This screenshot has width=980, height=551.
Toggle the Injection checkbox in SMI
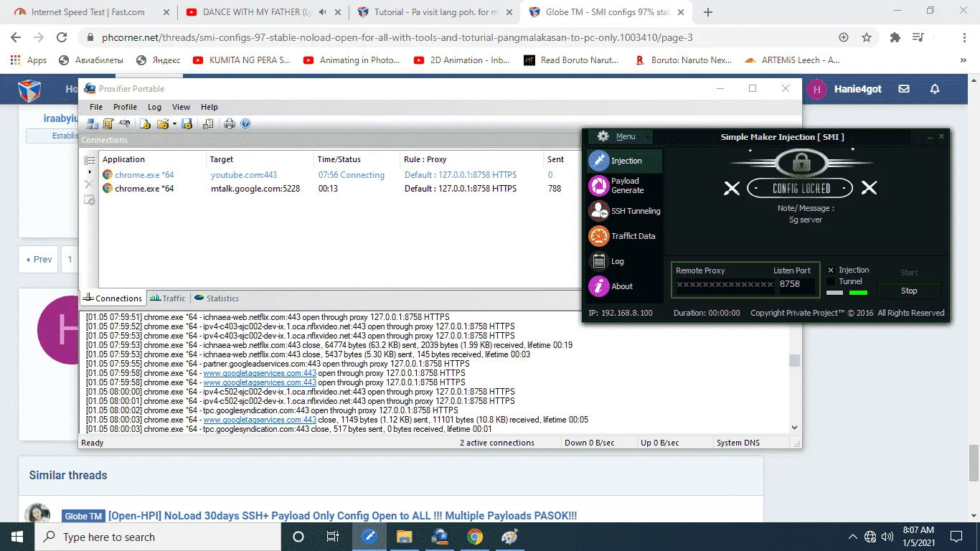(x=831, y=270)
